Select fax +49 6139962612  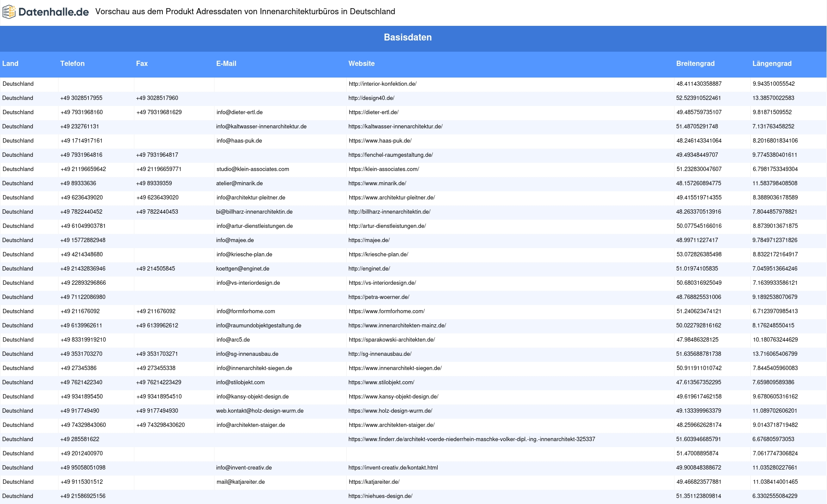pyautogui.click(x=157, y=326)
